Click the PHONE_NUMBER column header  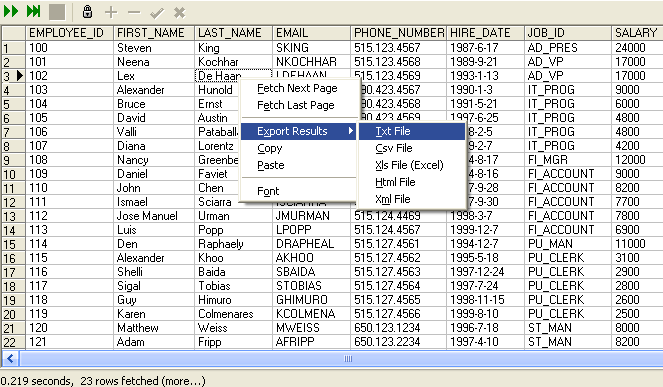[x=398, y=33]
